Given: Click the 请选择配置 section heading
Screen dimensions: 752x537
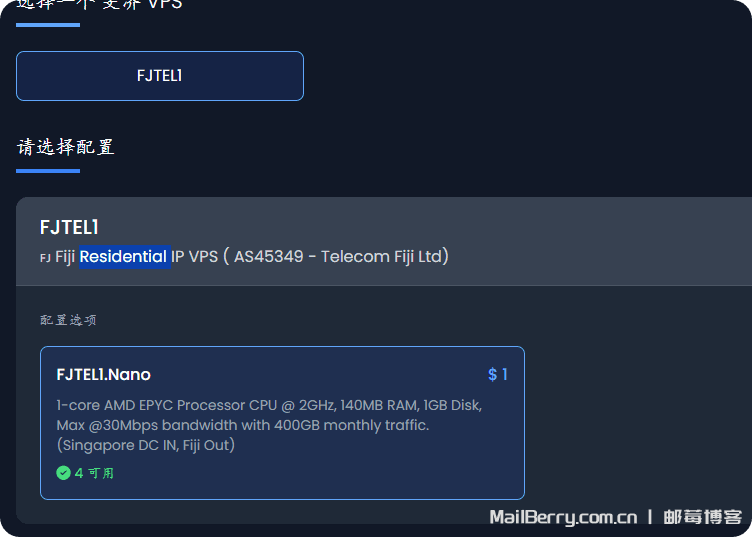Looking at the screenshot, I should pyautogui.click(x=66, y=147).
